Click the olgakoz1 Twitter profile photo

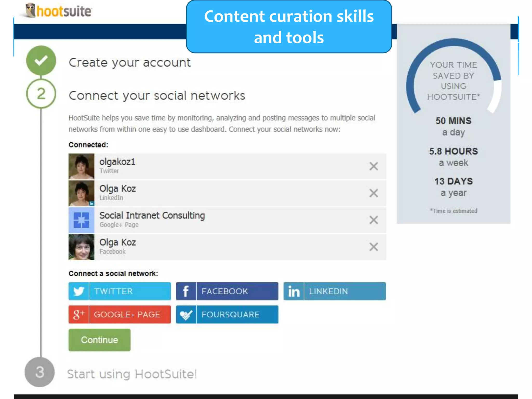click(81, 166)
